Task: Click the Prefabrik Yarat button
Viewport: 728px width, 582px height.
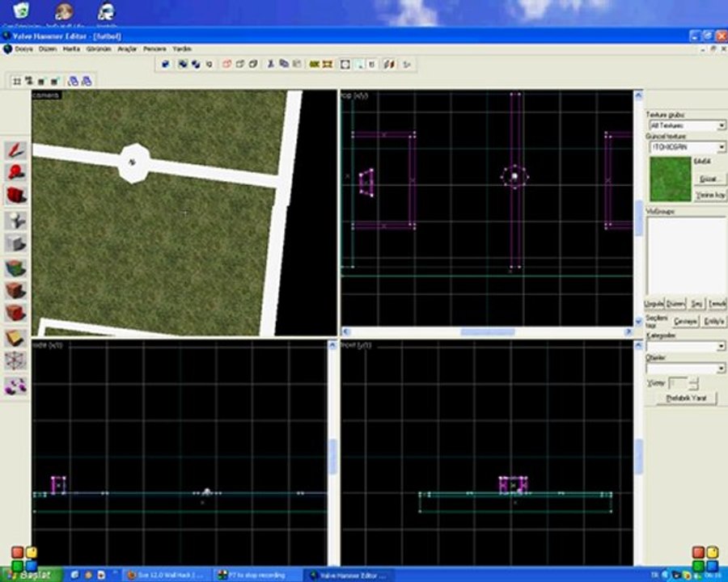Action: pyautogui.click(x=686, y=399)
